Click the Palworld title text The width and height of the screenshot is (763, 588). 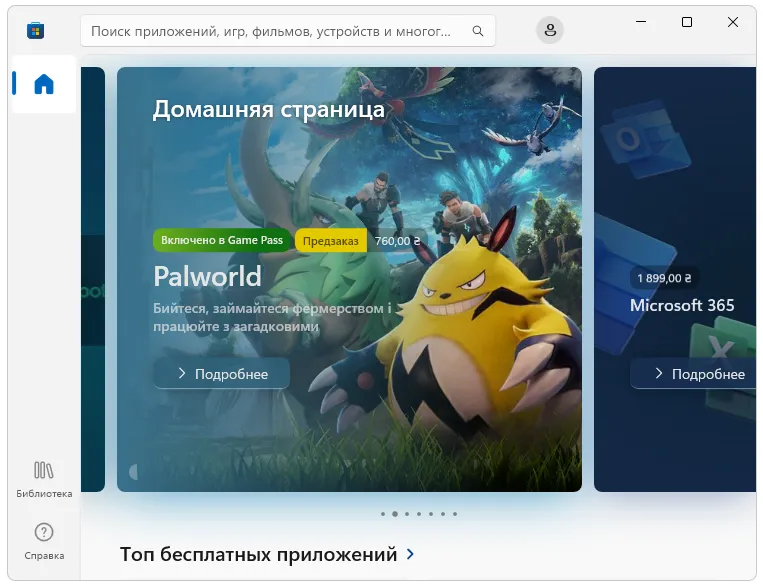[207, 276]
